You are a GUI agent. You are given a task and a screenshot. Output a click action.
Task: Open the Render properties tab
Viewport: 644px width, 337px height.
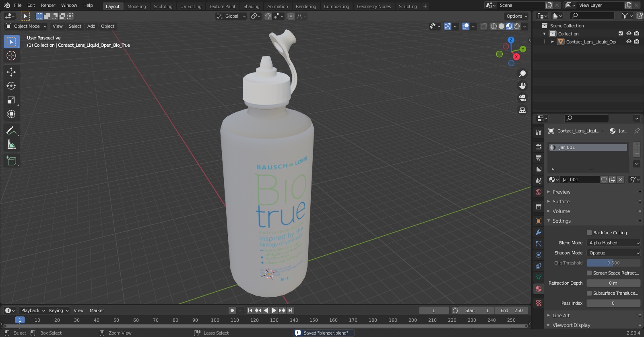click(x=539, y=147)
